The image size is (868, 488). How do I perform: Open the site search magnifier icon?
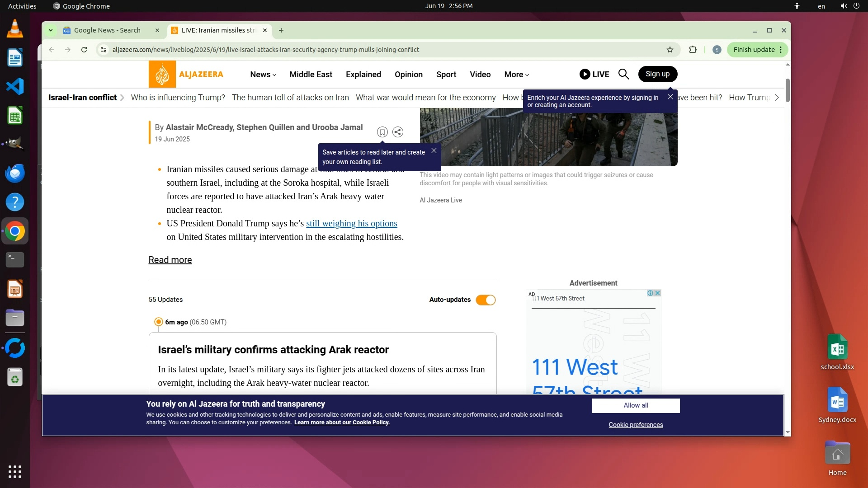(x=623, y=74)
